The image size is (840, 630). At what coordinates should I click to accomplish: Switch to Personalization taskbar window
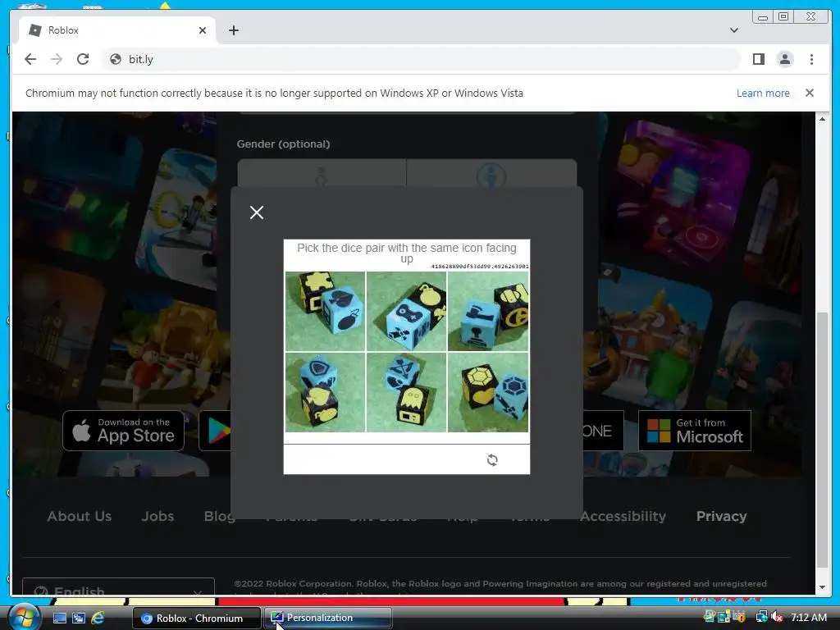pos(328,619)
